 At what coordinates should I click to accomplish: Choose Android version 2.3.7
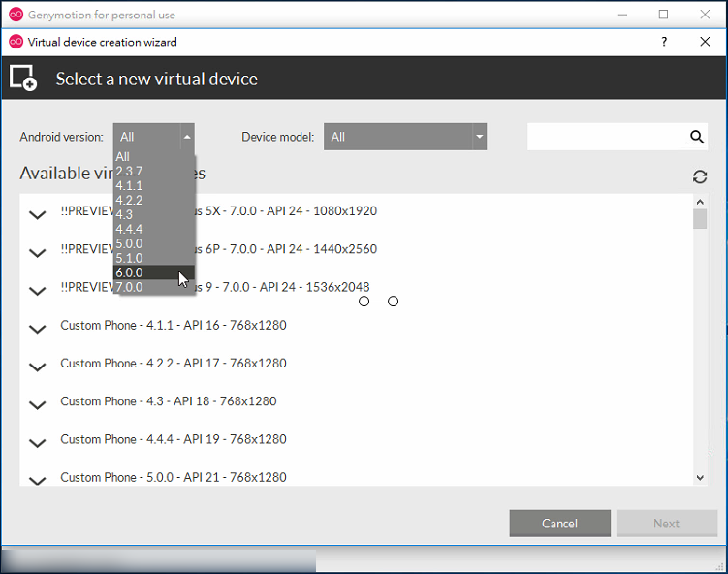(154, 171)
